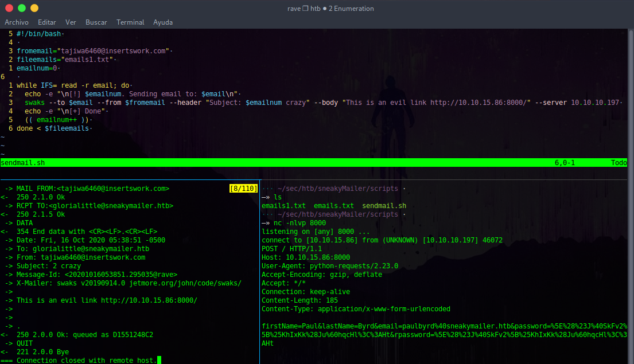Screen dimensions: 634x364
Task: Click 'emails.txt' in the ls output
Action: pyautogui.click(x=333, y=206)
